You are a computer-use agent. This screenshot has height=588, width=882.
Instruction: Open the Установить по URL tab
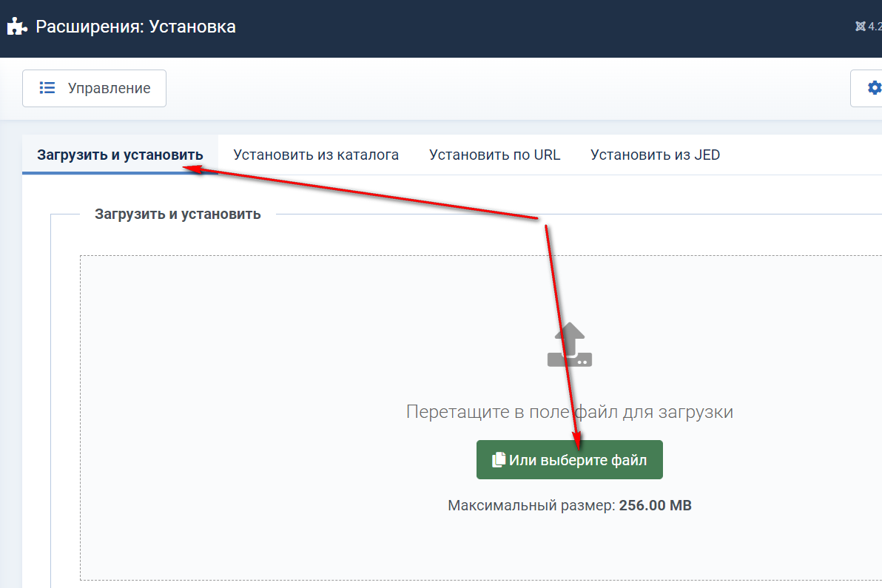tap(494, 155)
